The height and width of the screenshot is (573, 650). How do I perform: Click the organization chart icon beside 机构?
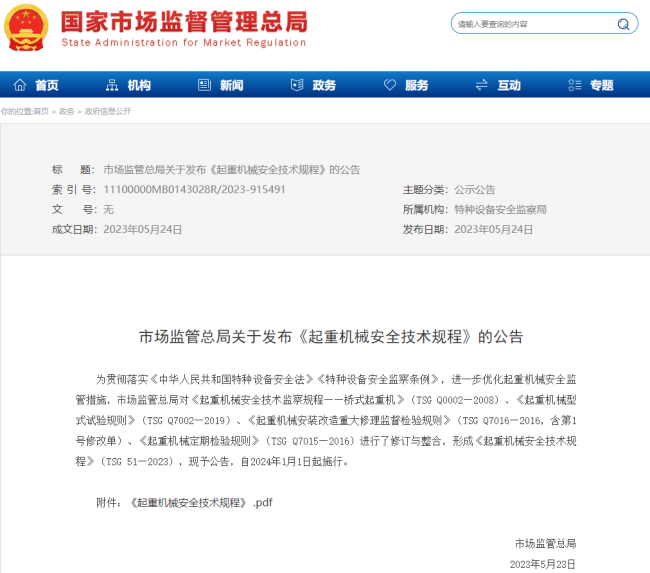click(112, 85)
